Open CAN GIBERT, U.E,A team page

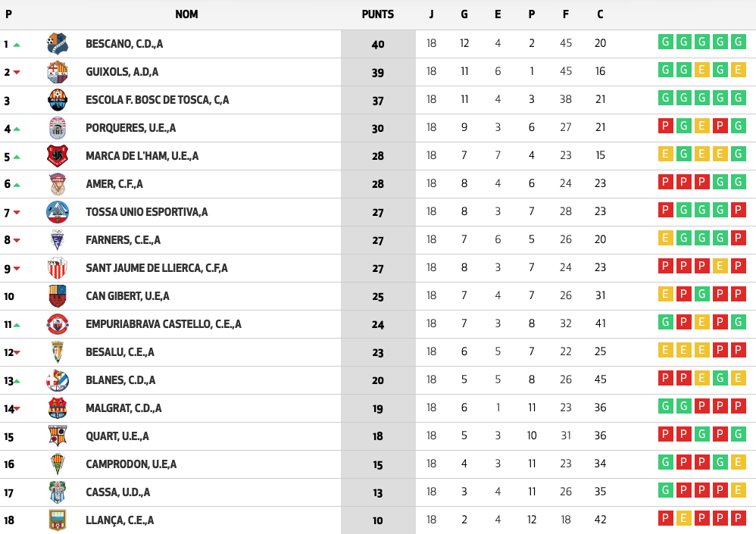[127, 296]
